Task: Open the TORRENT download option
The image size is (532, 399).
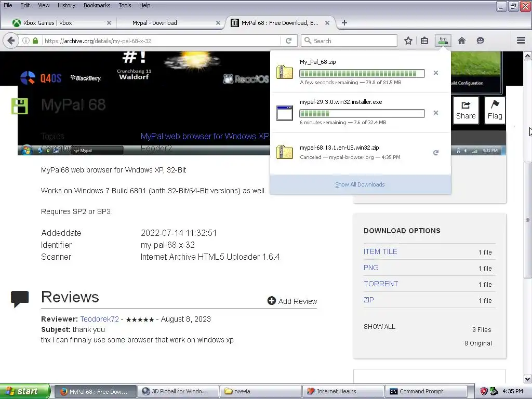Action: coord(381,284)
